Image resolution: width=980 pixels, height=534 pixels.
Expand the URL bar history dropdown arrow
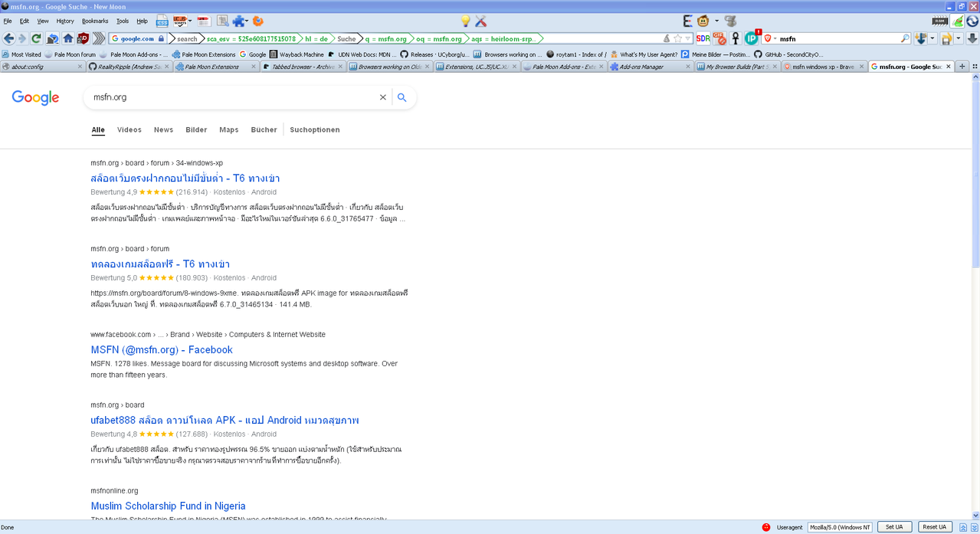pos(688,38)
